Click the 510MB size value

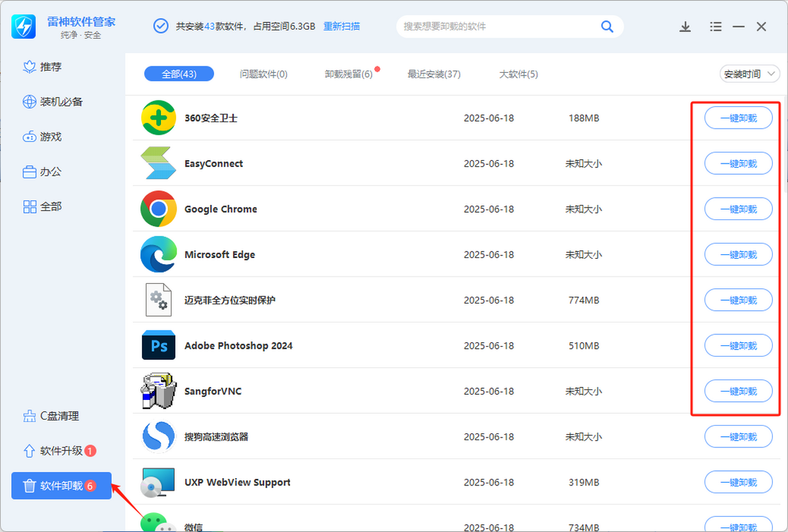[x=584, y=345]
